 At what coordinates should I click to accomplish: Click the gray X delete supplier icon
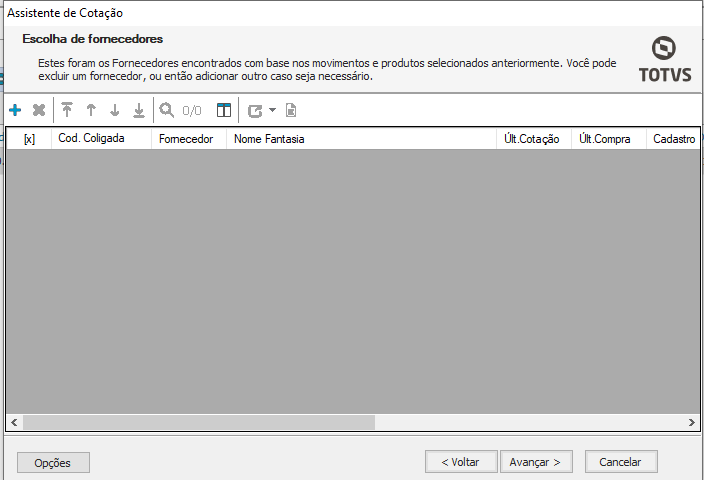tap(39, 110)
